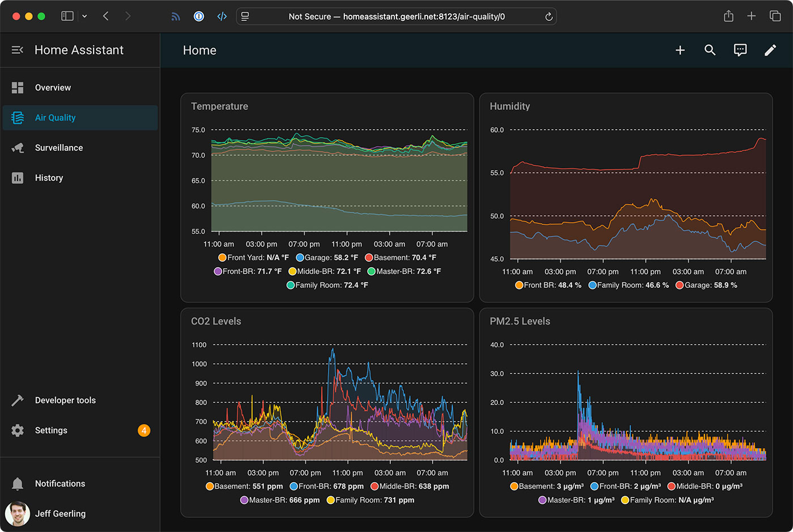This screenshot has height=532, width=793.
Task: Toggle the Front BR 48.4 % humidity series
Action: pos(548,285)
